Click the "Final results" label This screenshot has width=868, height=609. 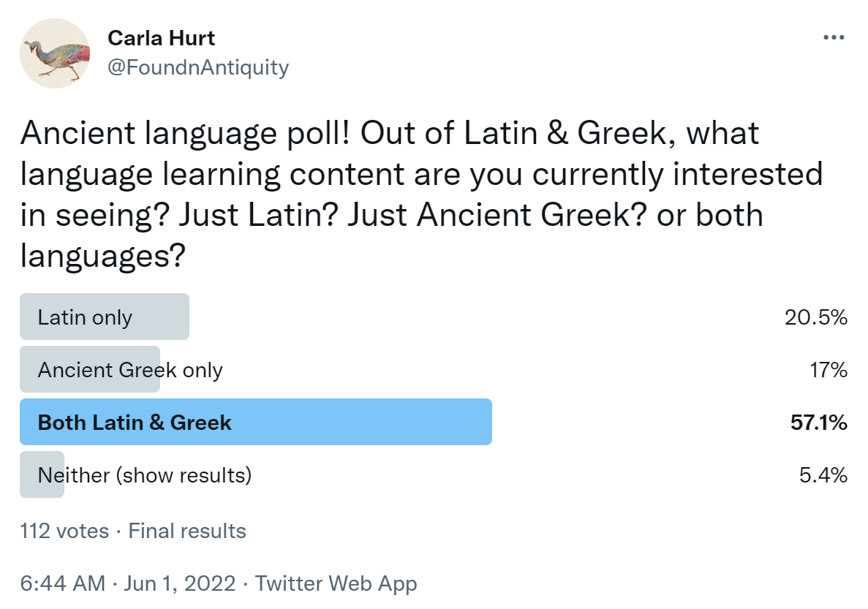pos(187,531)
